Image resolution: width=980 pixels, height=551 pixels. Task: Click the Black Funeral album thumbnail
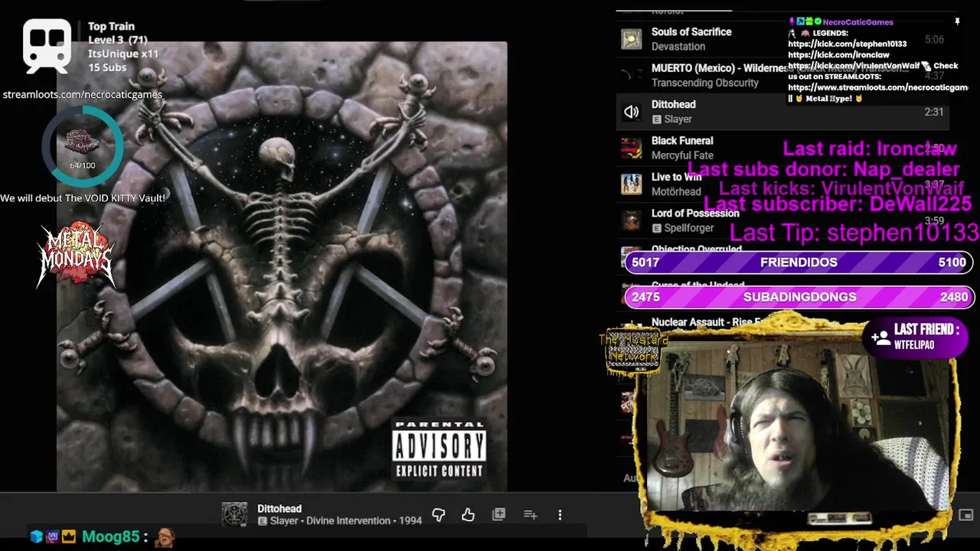click(632, 148)
